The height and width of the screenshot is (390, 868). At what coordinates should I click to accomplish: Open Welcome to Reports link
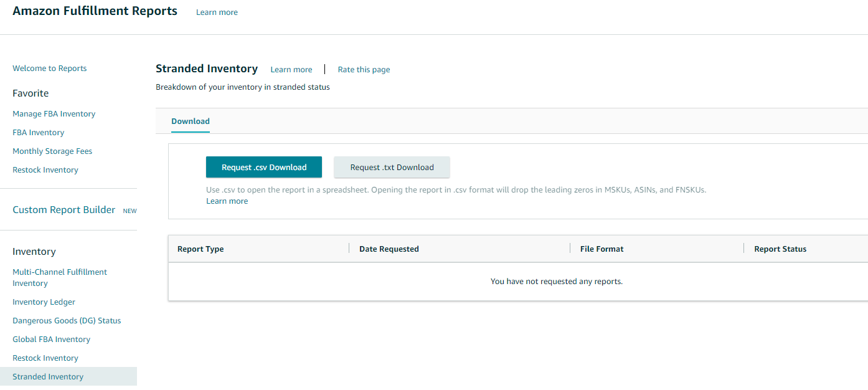point(50,69)
